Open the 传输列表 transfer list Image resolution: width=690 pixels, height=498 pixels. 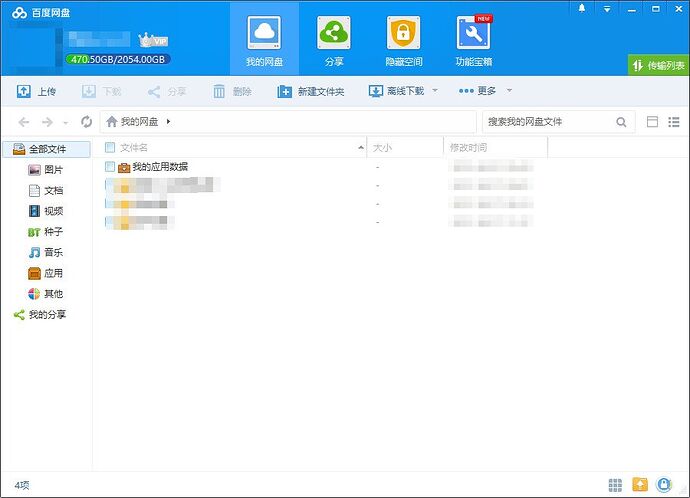(658, 65)
